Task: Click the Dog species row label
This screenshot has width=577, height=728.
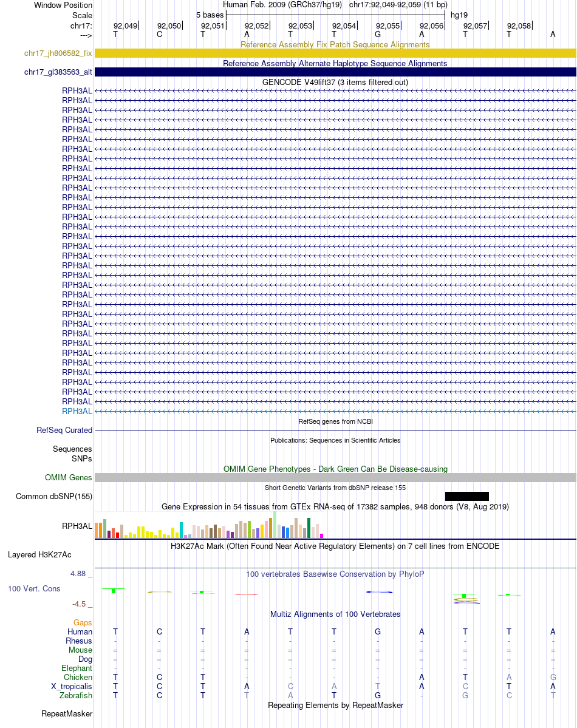Action: (85, 659)
